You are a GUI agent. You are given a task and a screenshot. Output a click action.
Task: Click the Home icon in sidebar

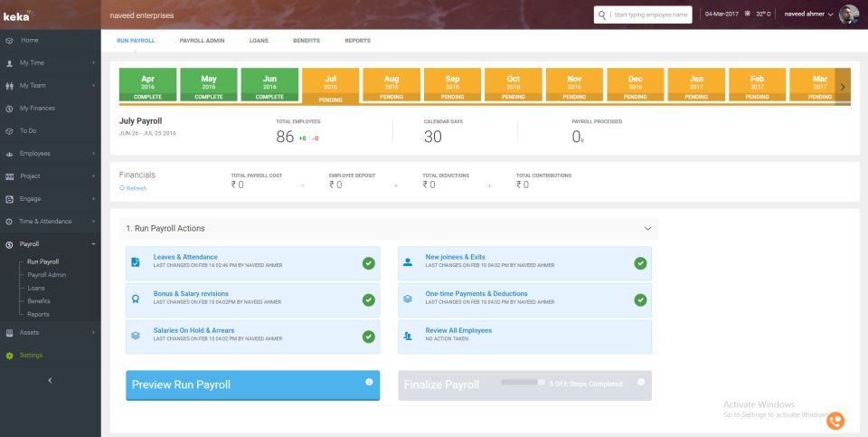[9, 41]
